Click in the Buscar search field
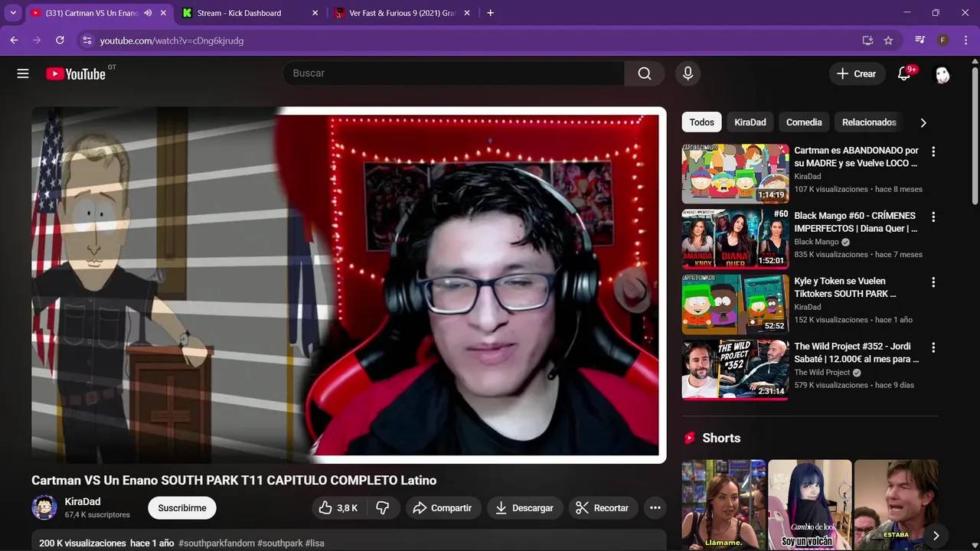980x551 pixels. click(453, 73)
